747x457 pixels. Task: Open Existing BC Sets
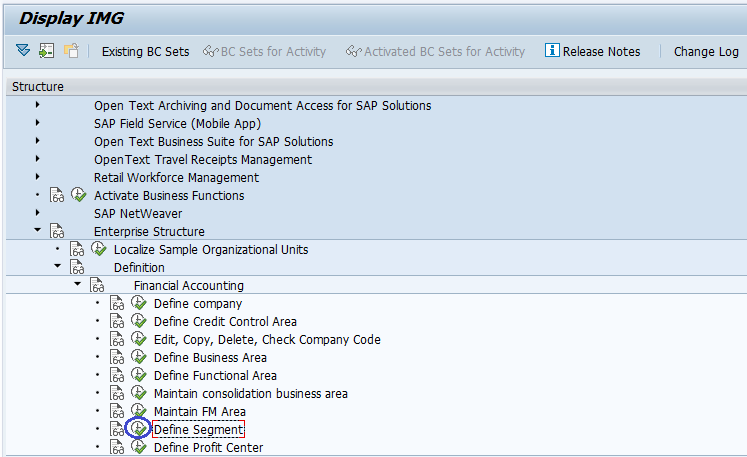tap(145, 51)
